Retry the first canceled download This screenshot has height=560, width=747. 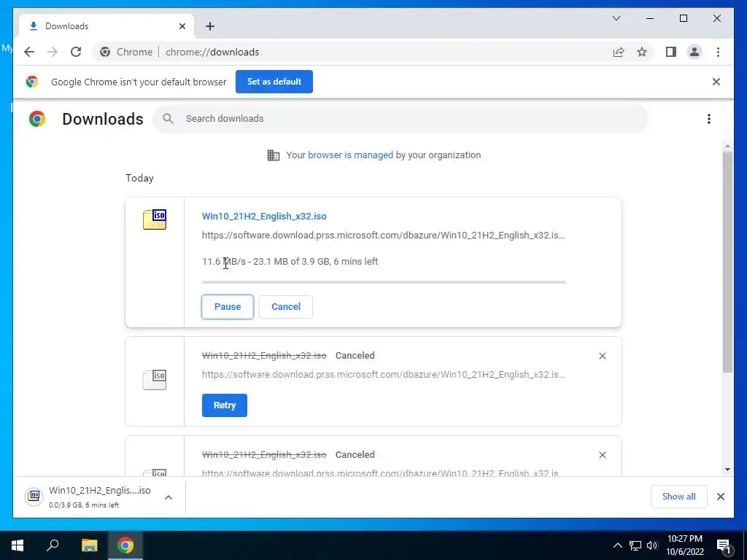[225, 405]
